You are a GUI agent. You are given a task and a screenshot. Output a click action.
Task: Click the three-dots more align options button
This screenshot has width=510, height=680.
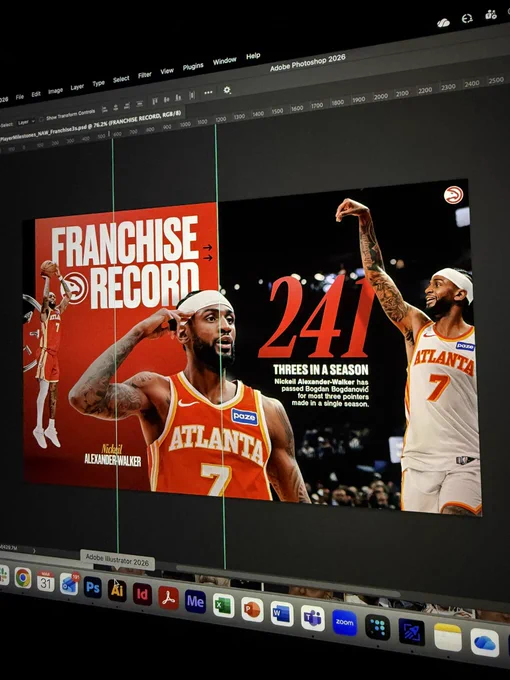(x=208, y=92)
